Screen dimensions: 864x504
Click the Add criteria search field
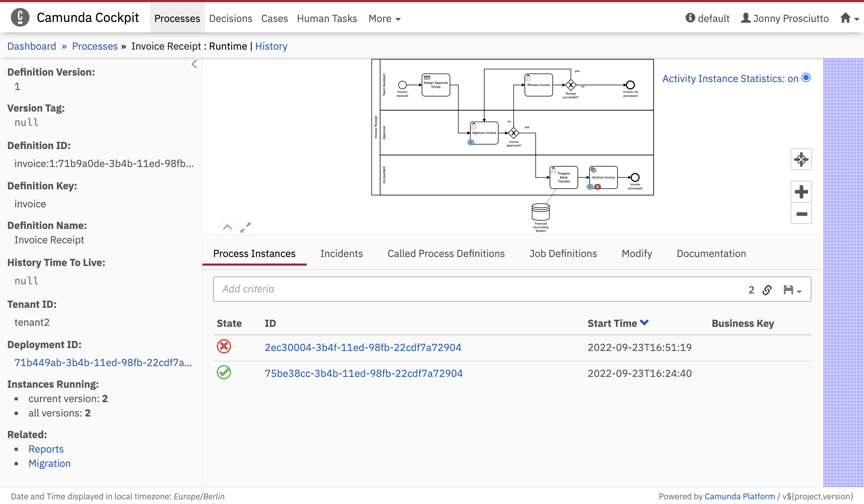click(x=468, y=289)
